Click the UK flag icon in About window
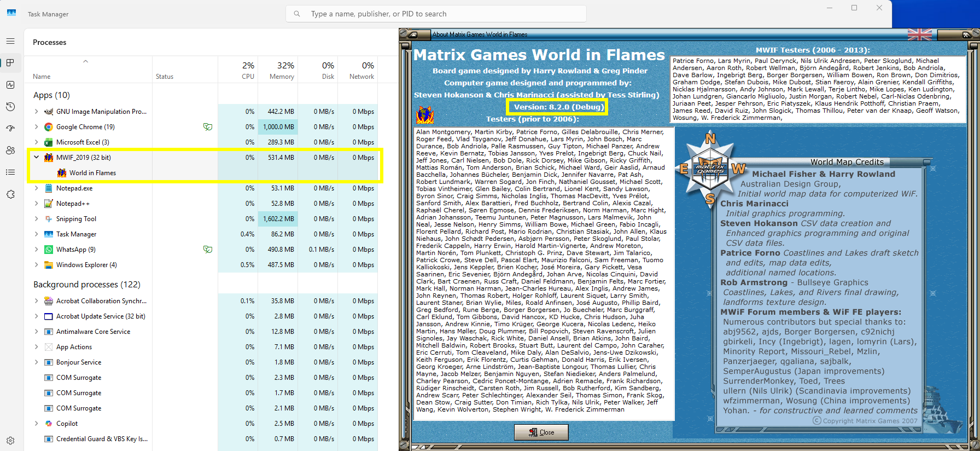This screenshot has height=451, width=980. tap(919, 34)
